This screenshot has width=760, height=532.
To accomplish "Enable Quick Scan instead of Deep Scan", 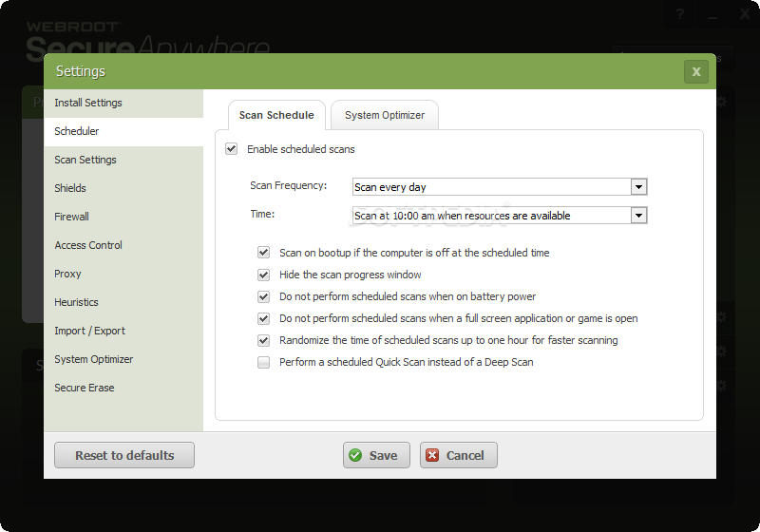I will 263,362.
